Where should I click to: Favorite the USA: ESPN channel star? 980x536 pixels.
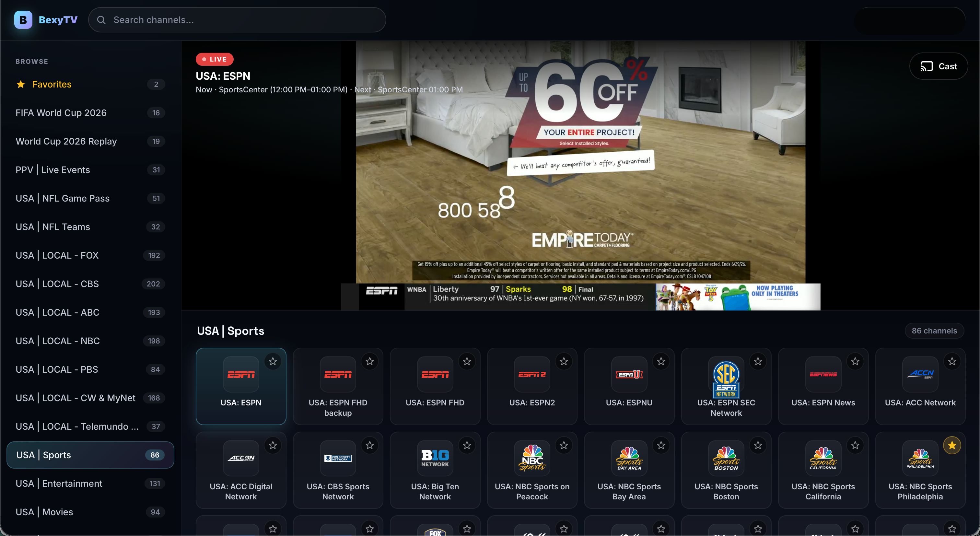click(273, 361)
